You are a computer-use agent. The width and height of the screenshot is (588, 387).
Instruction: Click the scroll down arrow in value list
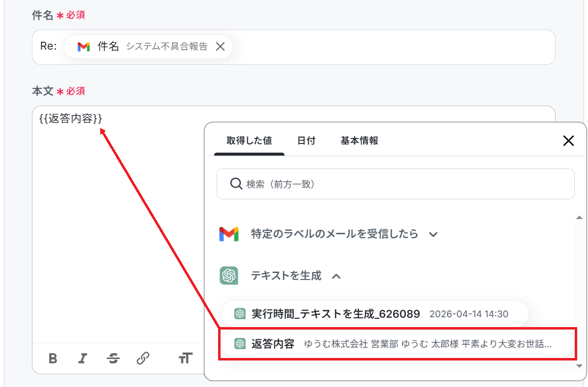[x=579, y=366]
